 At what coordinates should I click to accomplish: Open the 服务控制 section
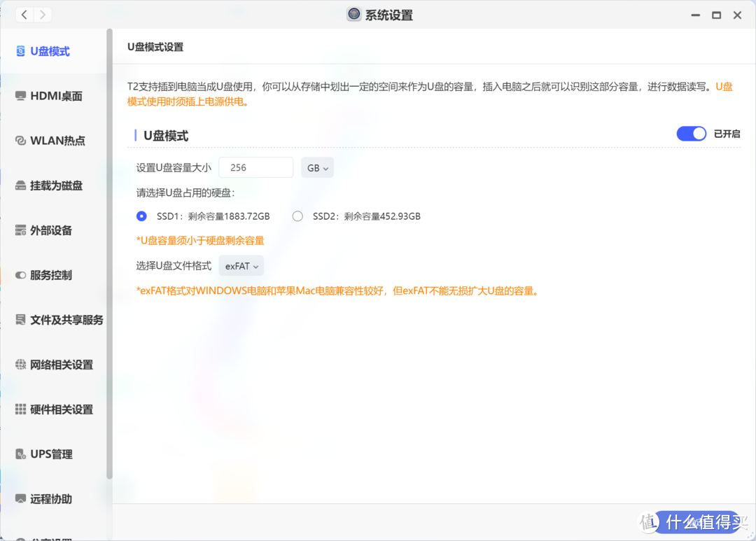click(44, 274)
